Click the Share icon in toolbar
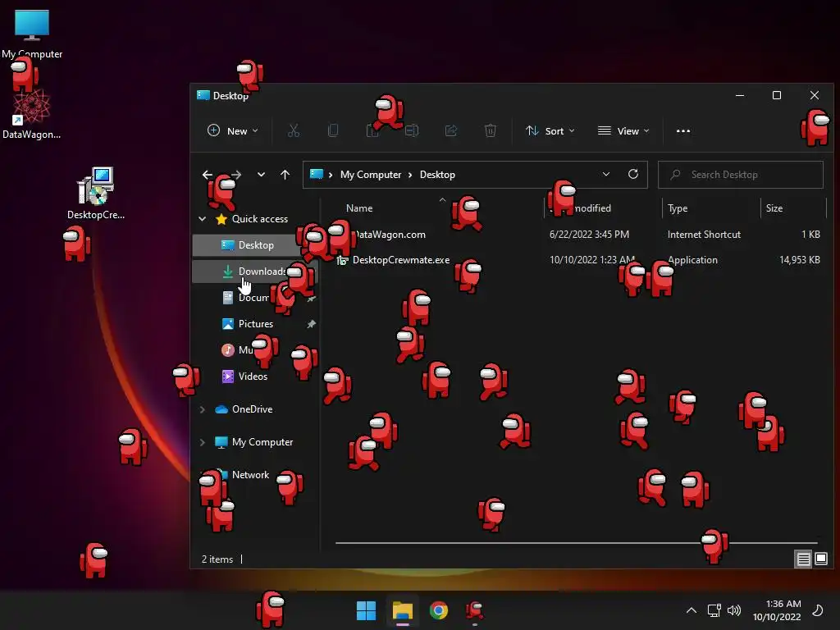 451,130
